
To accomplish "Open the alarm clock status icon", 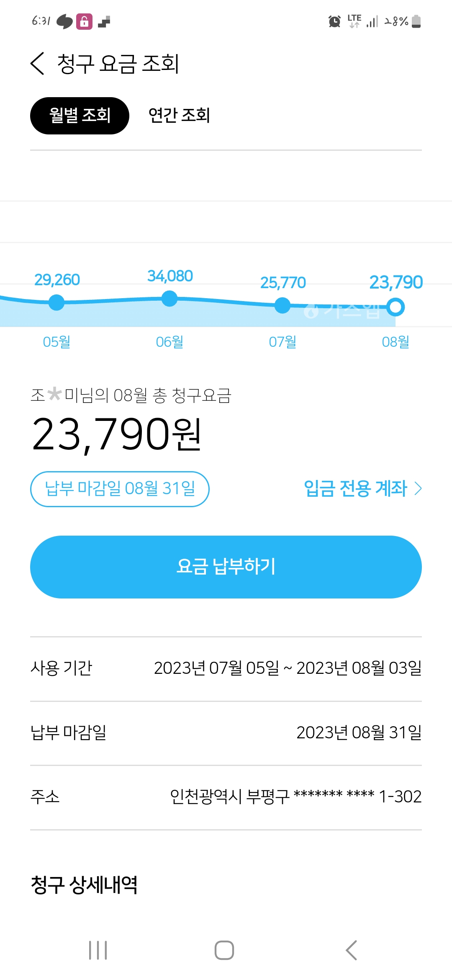I will click(x=334, y=21).
